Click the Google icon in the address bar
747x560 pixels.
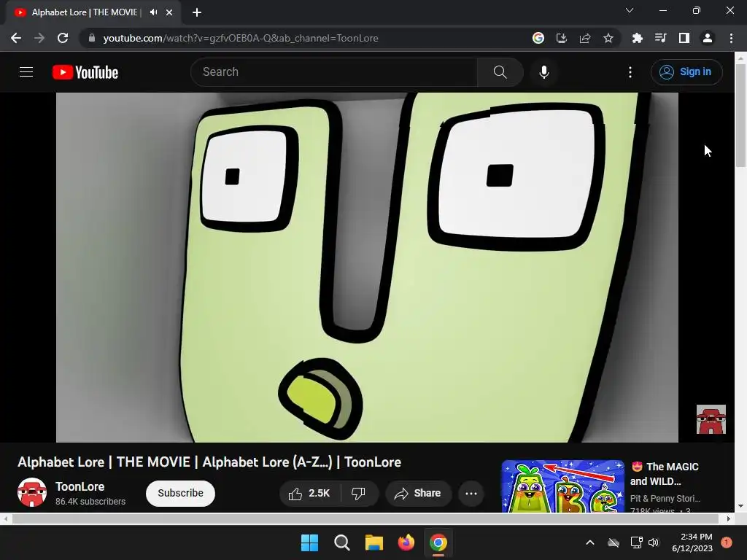tap(538, 38)
